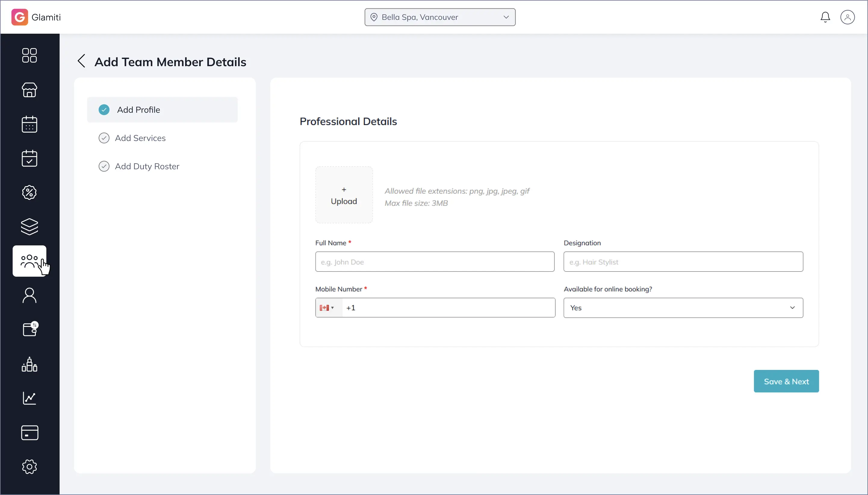Open the Canada flag country code selector
Screen dimensions: 868x495
(327, 308)
